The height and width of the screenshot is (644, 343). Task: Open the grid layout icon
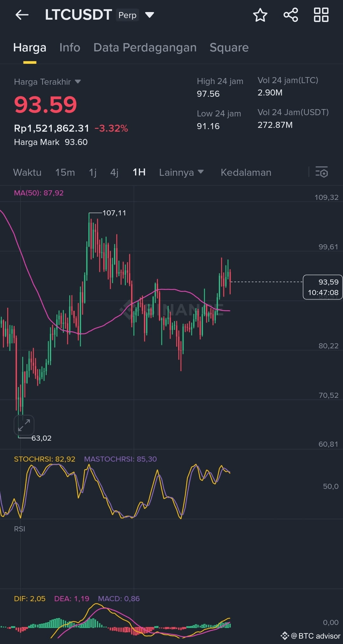321,15
